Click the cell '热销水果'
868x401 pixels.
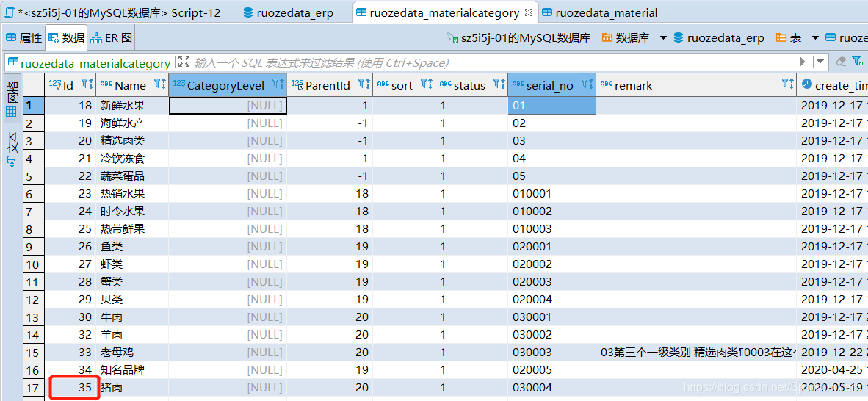click(131, 194)
